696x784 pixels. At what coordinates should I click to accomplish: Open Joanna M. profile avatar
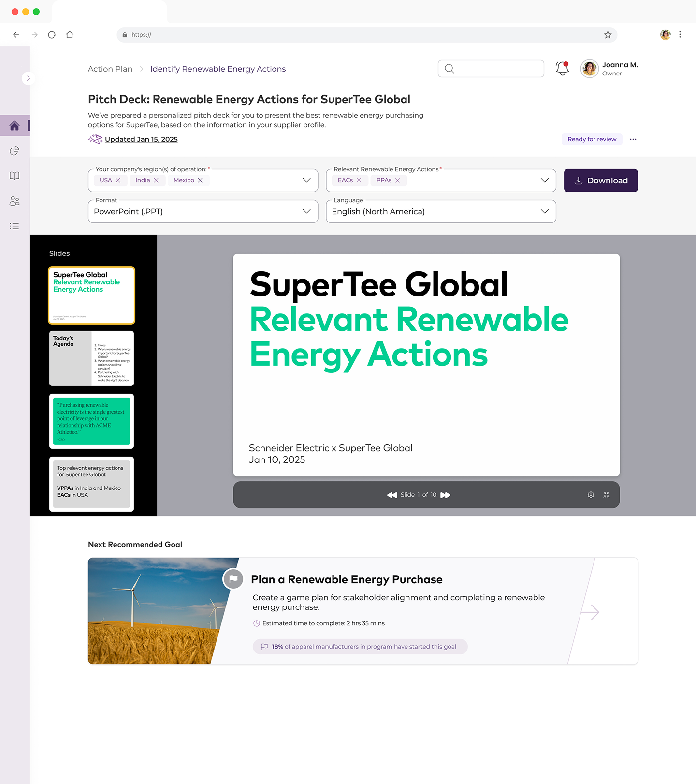[590, 69]
